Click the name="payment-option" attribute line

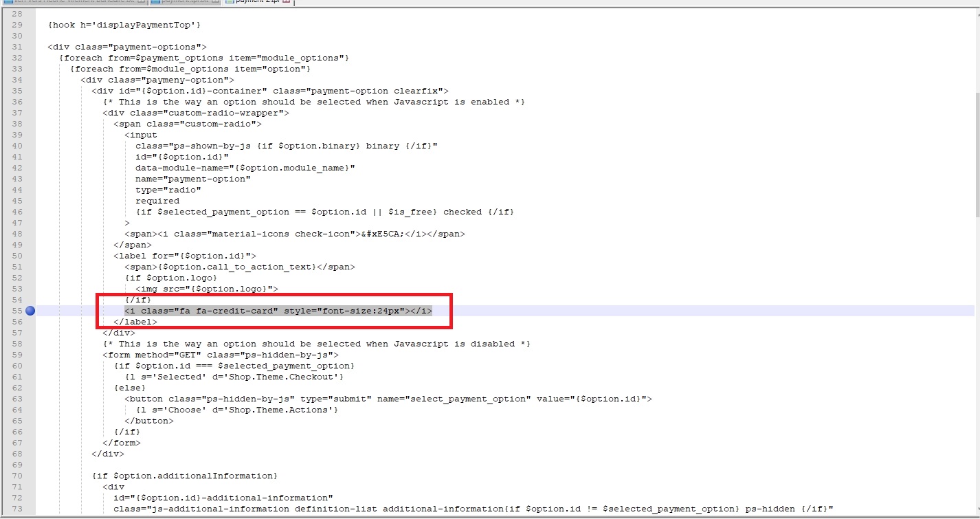click(193, 179)
